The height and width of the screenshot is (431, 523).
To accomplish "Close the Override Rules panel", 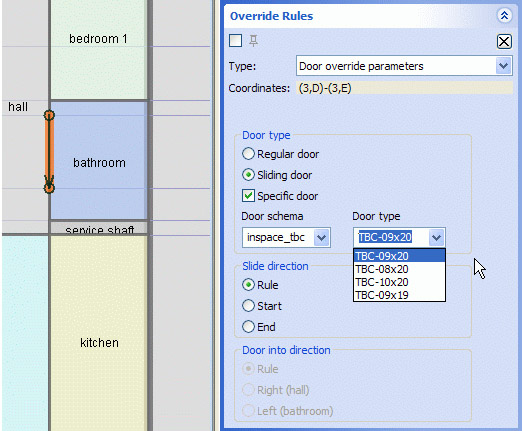I will [x=504, y=42].
